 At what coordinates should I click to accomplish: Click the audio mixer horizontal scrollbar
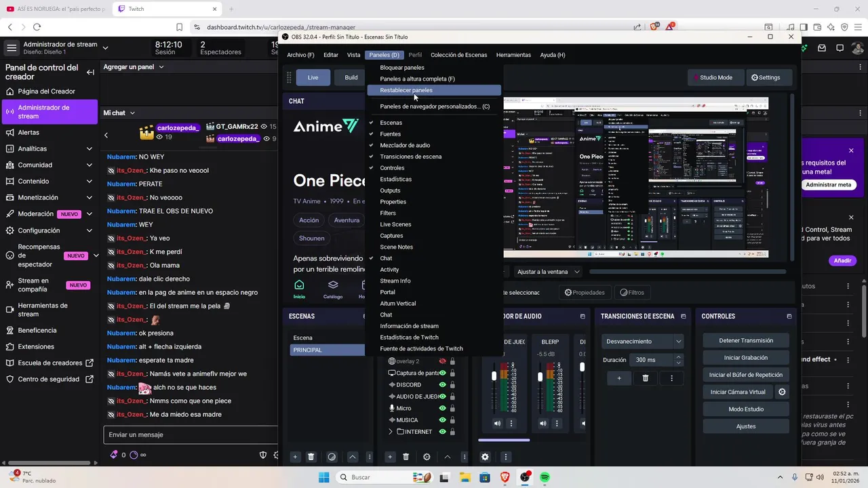pos(504,440)
